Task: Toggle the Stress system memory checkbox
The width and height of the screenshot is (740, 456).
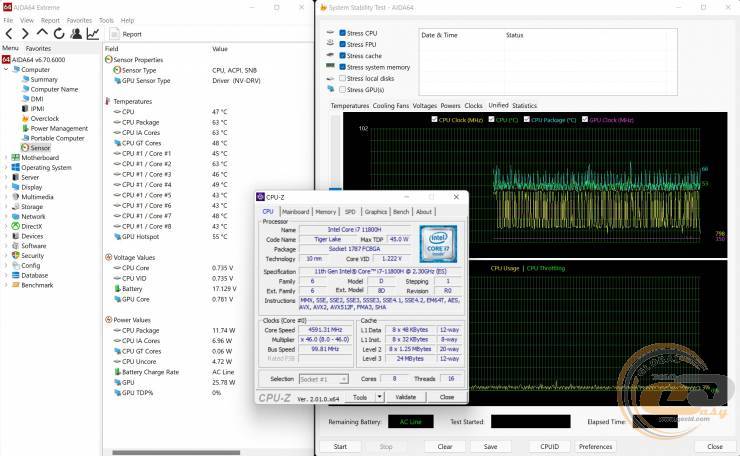Action: click(x=343, y=67)
